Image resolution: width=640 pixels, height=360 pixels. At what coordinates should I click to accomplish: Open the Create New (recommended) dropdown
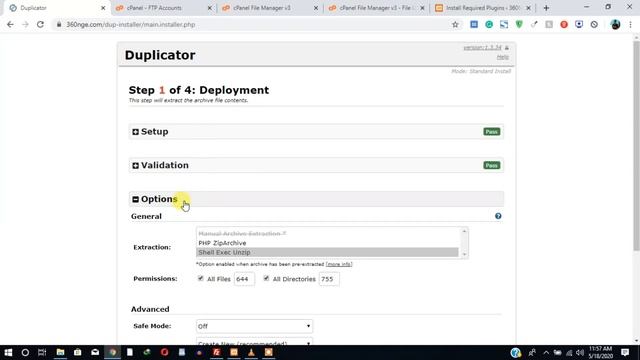pos(254,342)
